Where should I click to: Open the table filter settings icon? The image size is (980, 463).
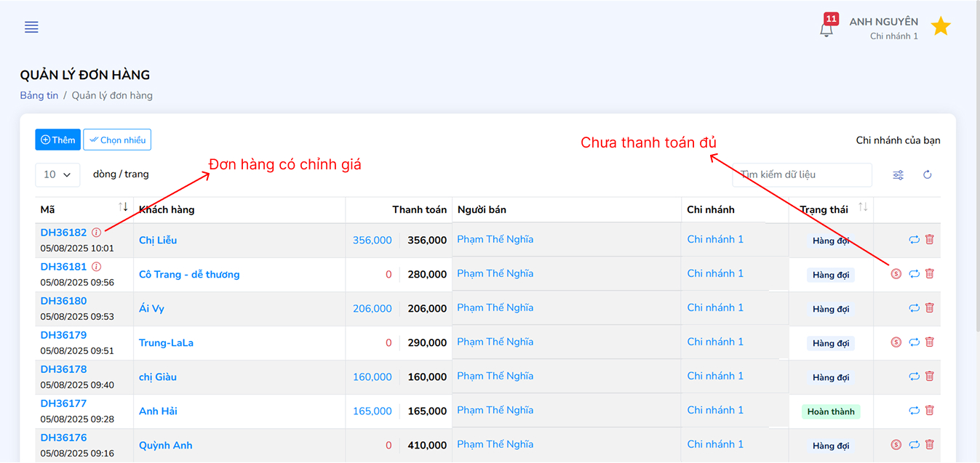click(x=899, y=175)
